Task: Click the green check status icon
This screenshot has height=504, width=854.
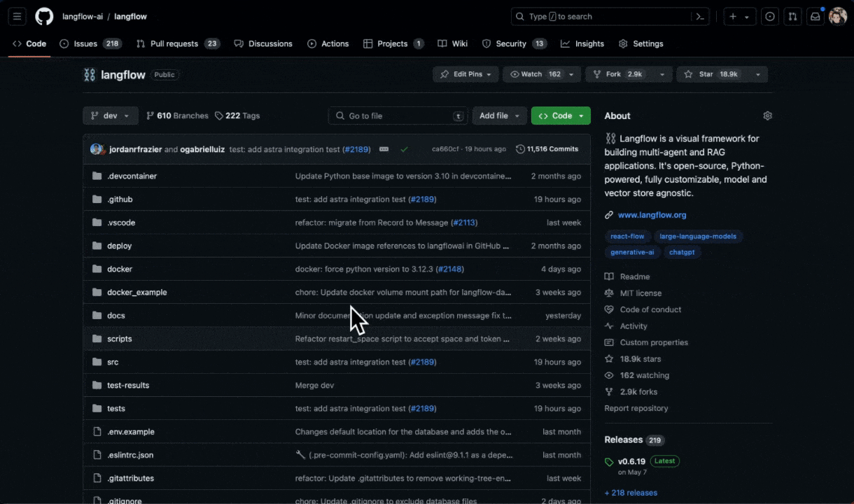Action: click(404, 149)
